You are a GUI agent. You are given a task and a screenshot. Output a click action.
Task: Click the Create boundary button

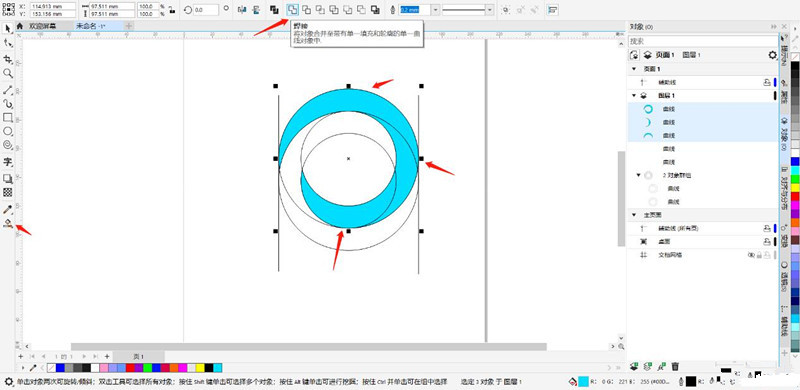(x=375, y=10)
